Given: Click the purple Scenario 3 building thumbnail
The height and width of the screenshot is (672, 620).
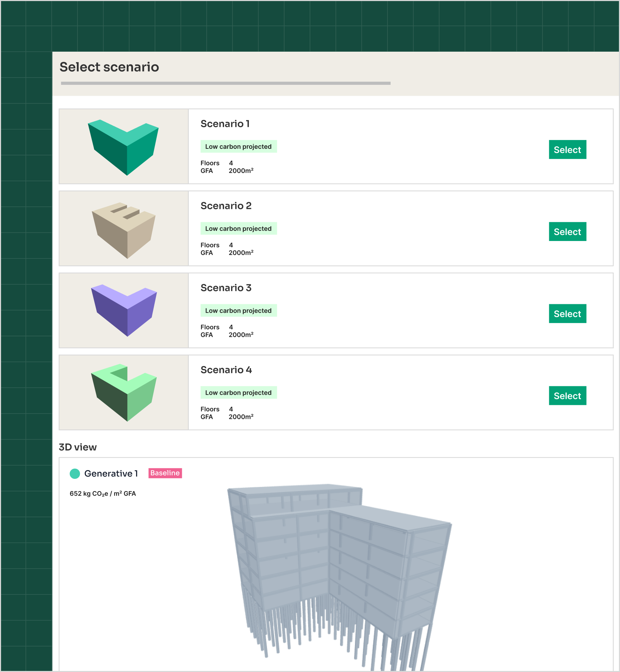Looking at the screenshot, I should click(124, 311).
